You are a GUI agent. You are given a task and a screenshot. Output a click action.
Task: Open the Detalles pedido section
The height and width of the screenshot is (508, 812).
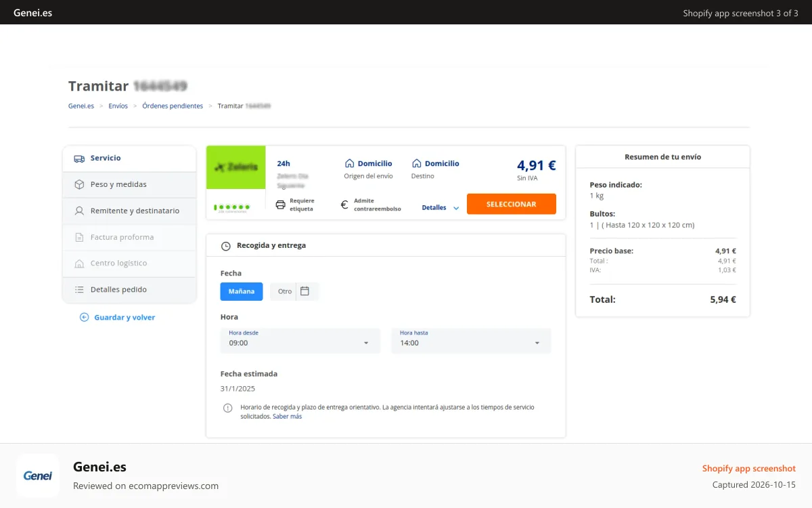(129, 289)
